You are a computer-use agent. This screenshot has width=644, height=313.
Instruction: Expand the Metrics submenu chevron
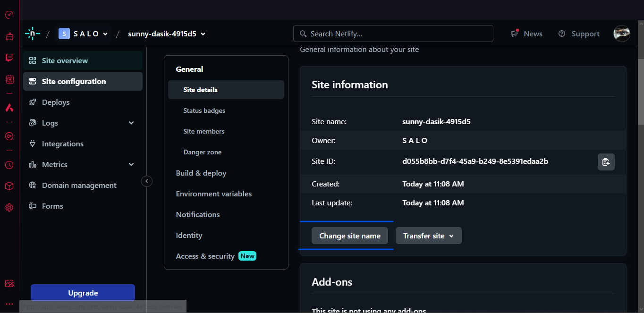click(131, 164)
